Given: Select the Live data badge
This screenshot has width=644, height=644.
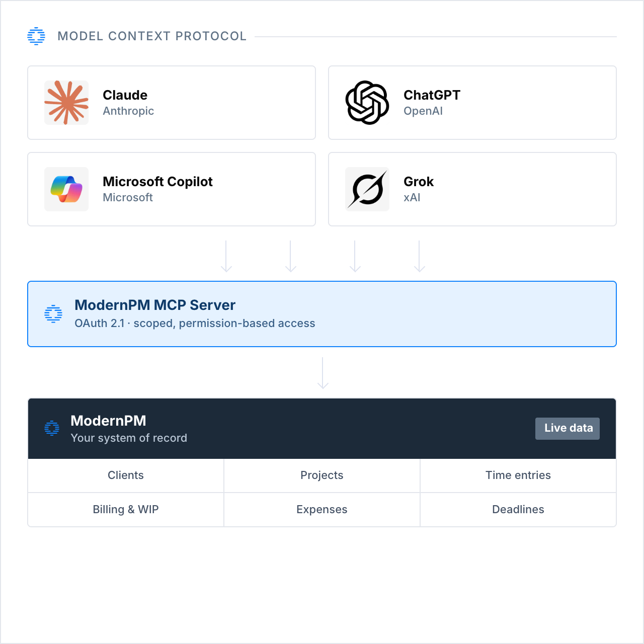Looking at the screenshot, I should 568,429.
